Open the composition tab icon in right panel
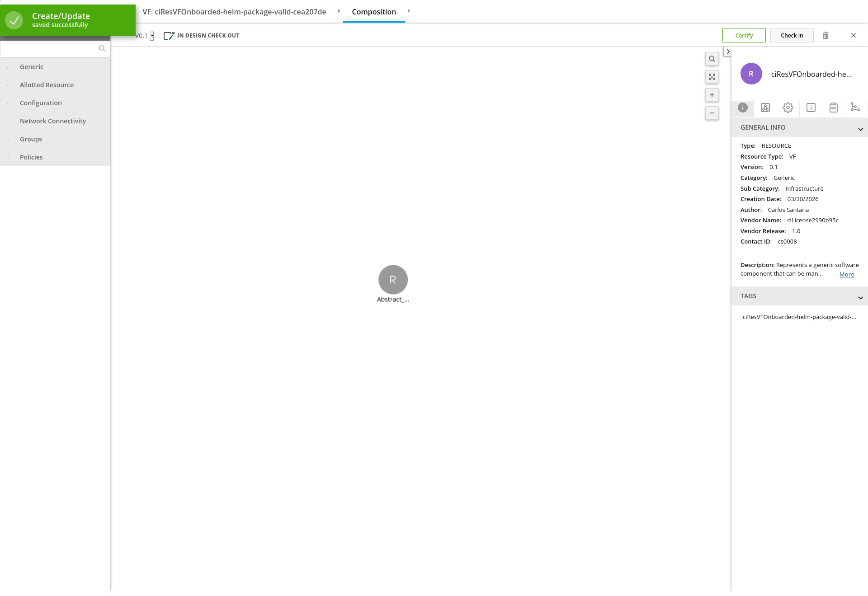Screen dimensions: 868x596 click(x=765, y=108)
